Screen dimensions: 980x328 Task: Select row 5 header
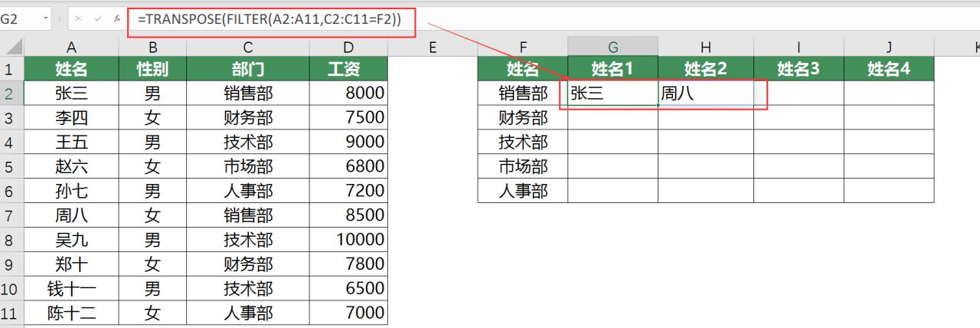click(11, 166)
